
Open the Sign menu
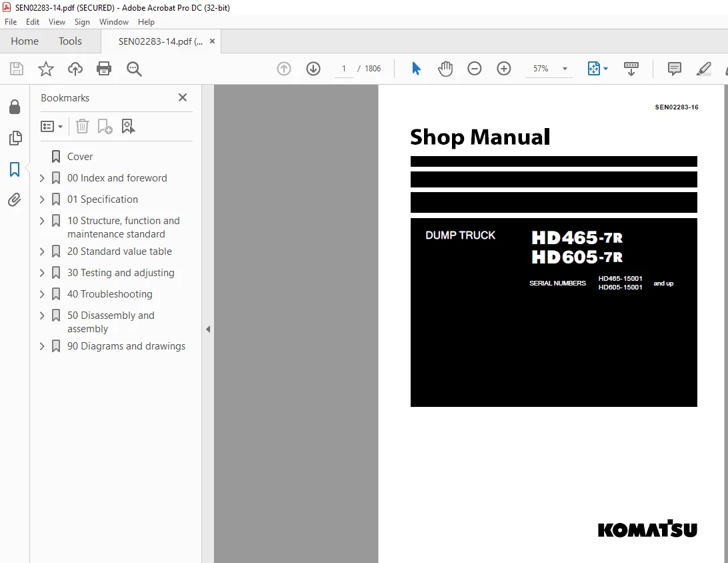pyautogui.click(x=82, y=22)
